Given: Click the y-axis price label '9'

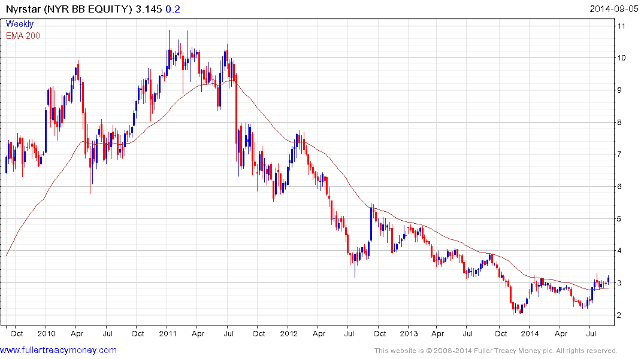Looking at the screenshot, I should pos(620,90).
